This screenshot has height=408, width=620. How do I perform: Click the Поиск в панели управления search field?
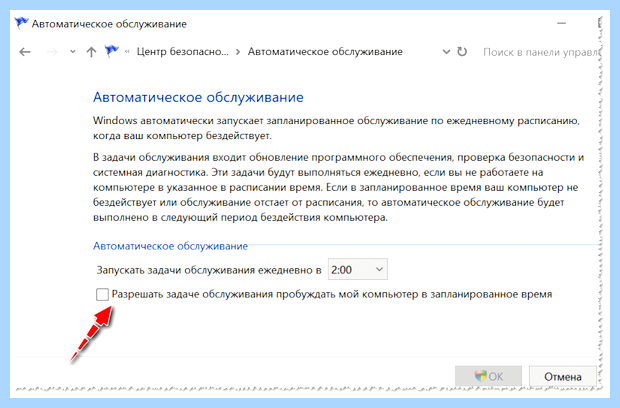(x=540, y=52)
